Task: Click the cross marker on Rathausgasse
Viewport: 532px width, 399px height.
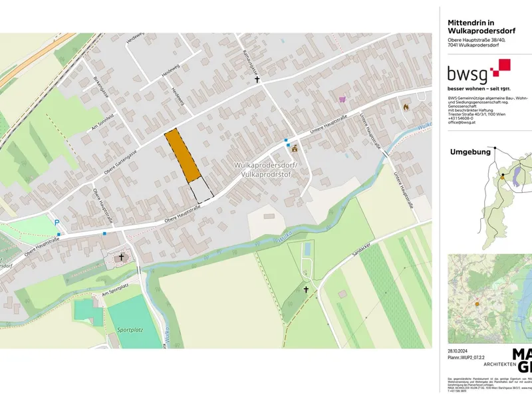Action: tap(257, 79)
